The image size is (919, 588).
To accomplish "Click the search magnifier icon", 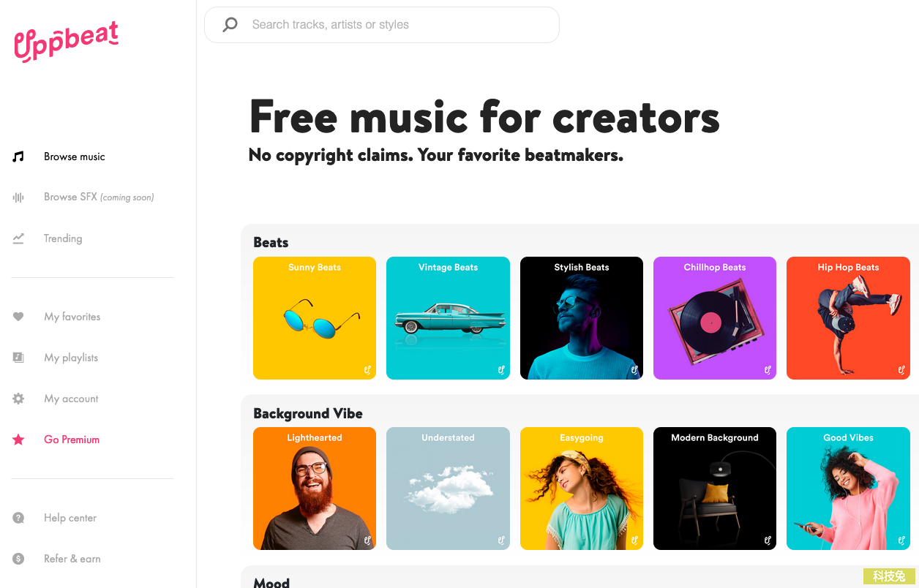I will pos(230,25).
